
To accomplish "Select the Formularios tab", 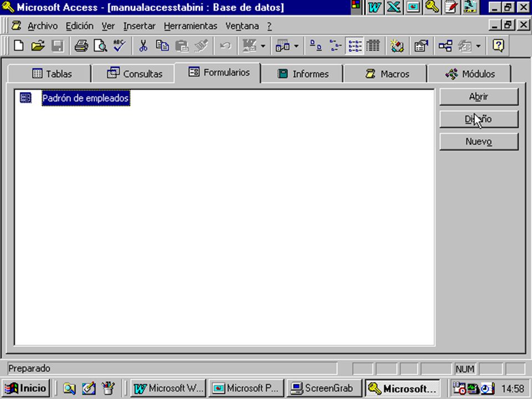I will click(x=217, y=72).
